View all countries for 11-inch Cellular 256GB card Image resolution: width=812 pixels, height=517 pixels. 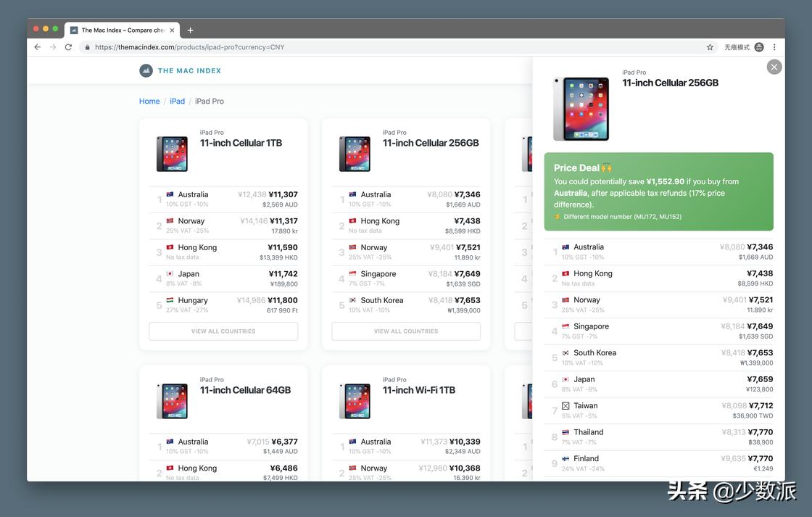[x=406, y=331]
